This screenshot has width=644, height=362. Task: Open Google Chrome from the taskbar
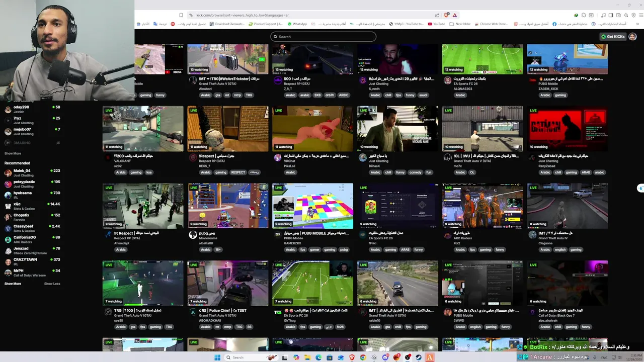(x=363, y=357)
